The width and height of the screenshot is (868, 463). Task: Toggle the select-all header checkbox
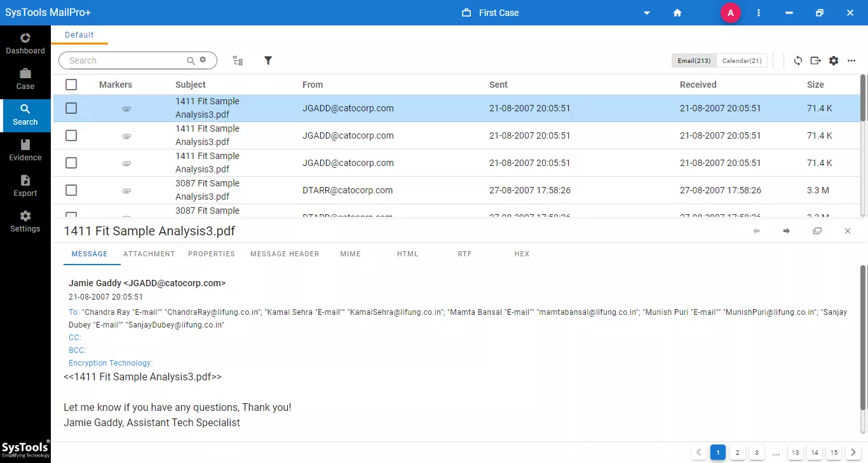point(71,85)
